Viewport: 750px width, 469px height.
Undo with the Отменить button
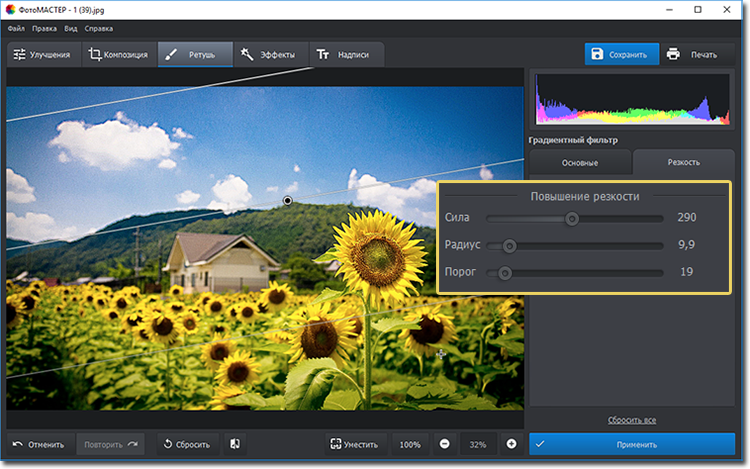tap(39, 444)
